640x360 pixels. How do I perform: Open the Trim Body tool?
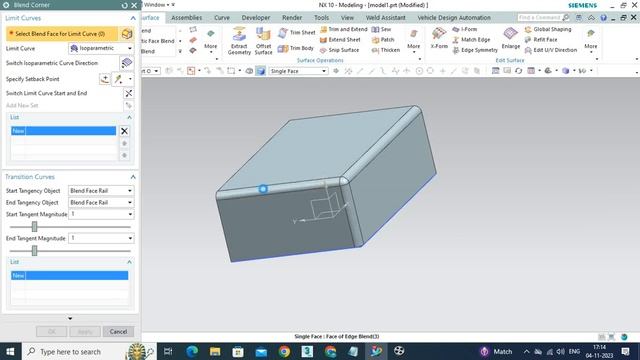coord(296,48)
